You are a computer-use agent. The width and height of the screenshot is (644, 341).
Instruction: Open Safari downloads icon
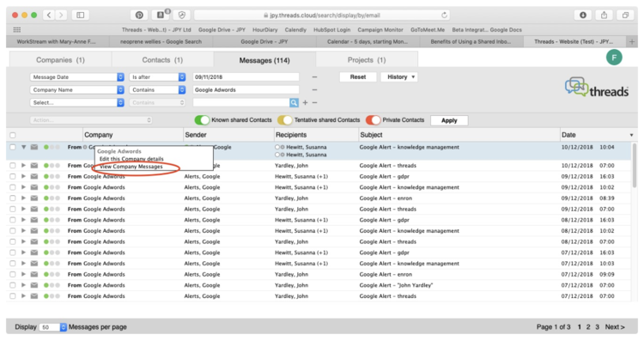[583, 15]
